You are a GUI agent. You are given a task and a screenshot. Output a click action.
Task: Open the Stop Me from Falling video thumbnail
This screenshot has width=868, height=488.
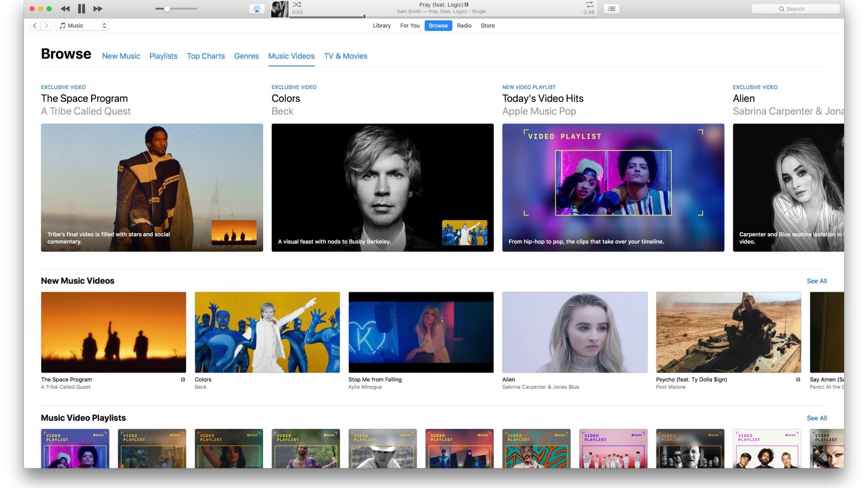point(421,332)
